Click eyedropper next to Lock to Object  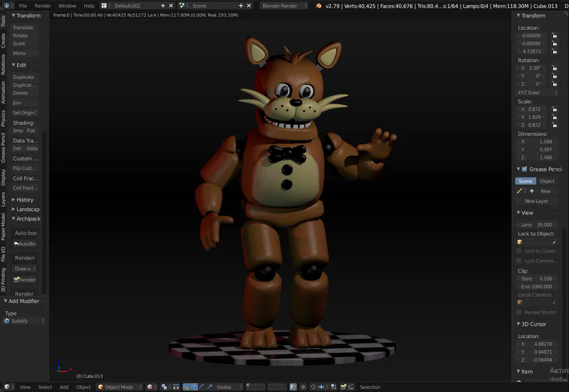554,242
